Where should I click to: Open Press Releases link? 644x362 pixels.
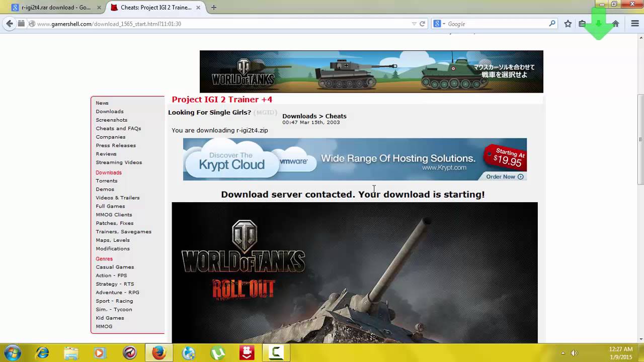click(x=116, y=146)
